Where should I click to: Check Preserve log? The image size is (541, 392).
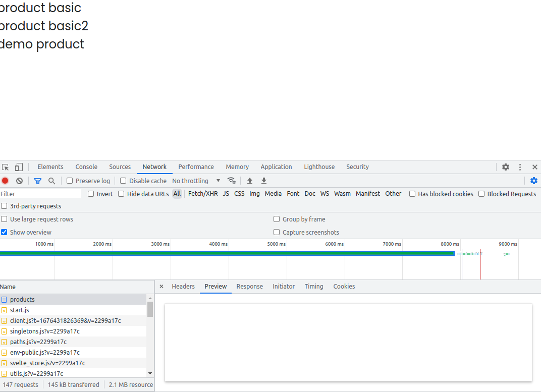(69, 181)
